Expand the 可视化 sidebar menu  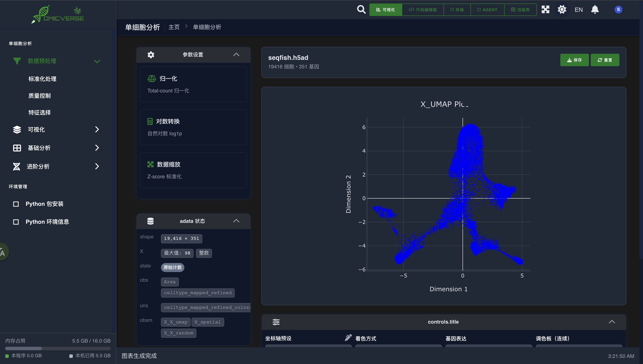pyautogui.click(x=97, y=129)
